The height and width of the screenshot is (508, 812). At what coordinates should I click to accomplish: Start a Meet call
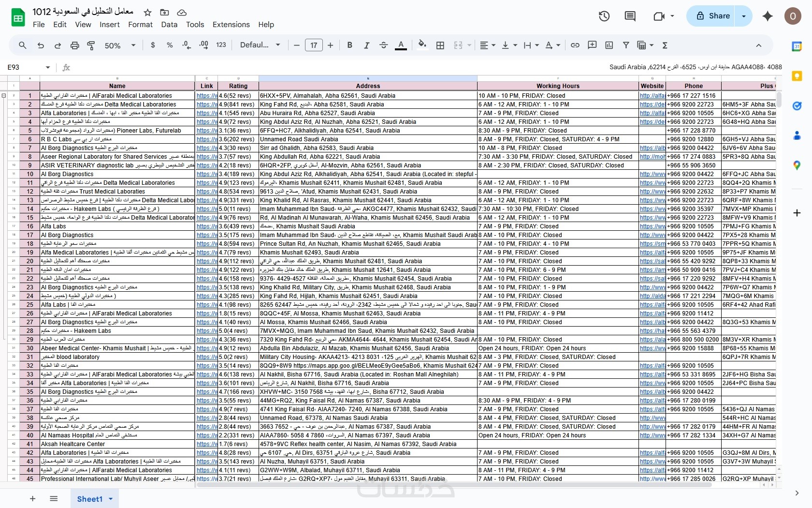(659, 16)
